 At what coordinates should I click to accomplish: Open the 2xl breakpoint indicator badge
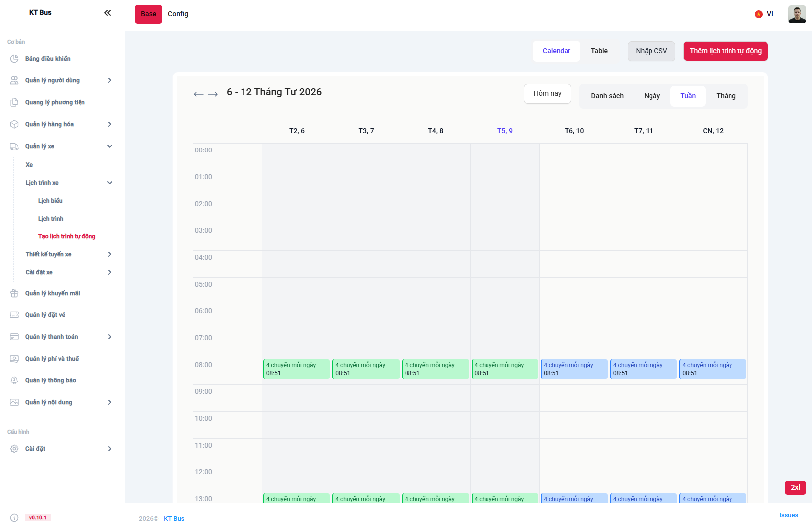tap(795, 487)
